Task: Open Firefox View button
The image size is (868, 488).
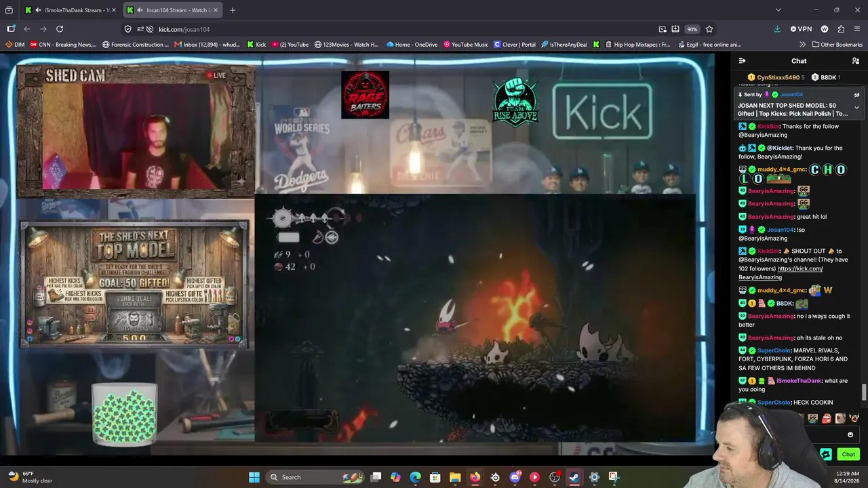Action: pyautogui.click(x=9, y=10)
